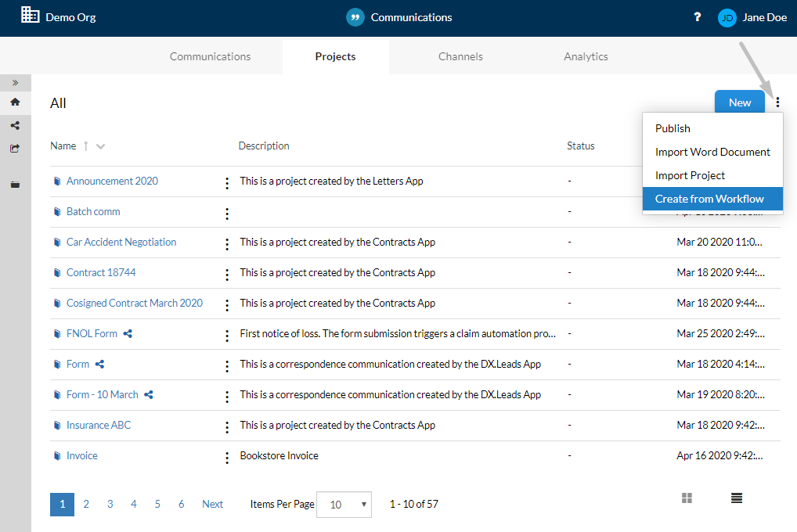The image size is (797, 532).
Task: Switch to list view icon
Action: pos(737,498)
